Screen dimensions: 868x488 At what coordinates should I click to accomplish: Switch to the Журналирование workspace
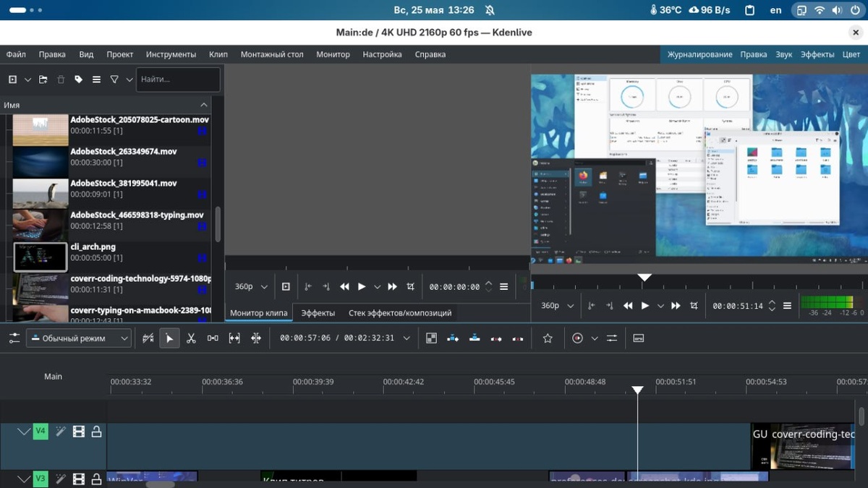click(x=699, y=54)
